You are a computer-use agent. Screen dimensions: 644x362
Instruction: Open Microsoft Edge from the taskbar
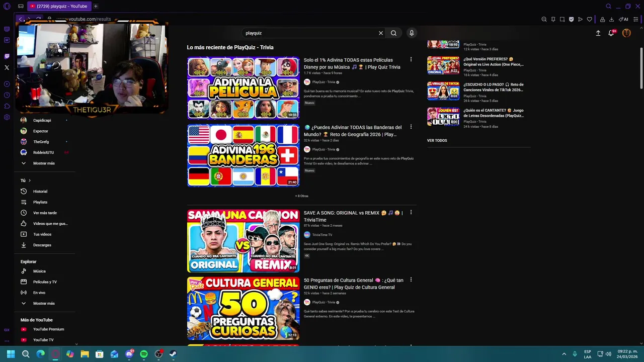point(40,354)
